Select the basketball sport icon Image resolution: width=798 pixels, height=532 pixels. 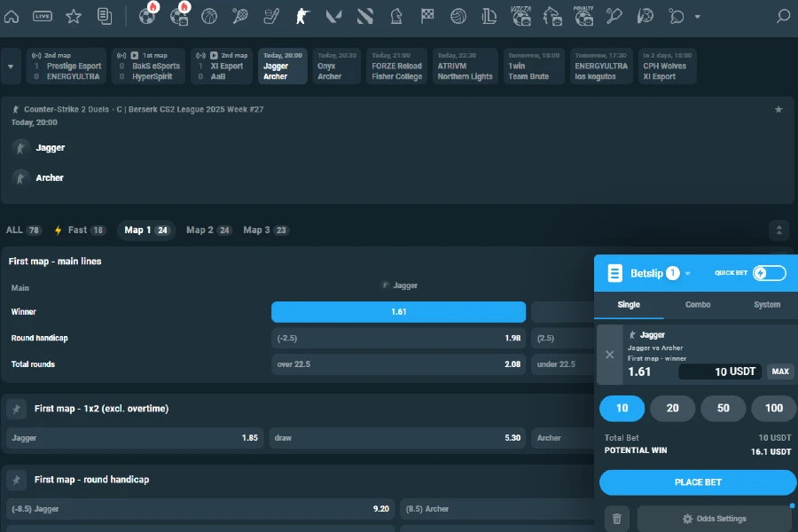(208, 16)
